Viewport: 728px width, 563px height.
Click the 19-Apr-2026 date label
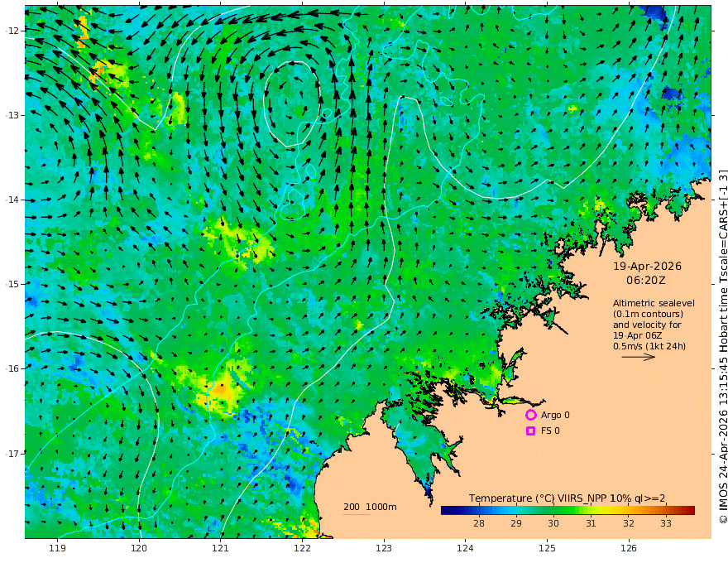(x=647, y=266)
